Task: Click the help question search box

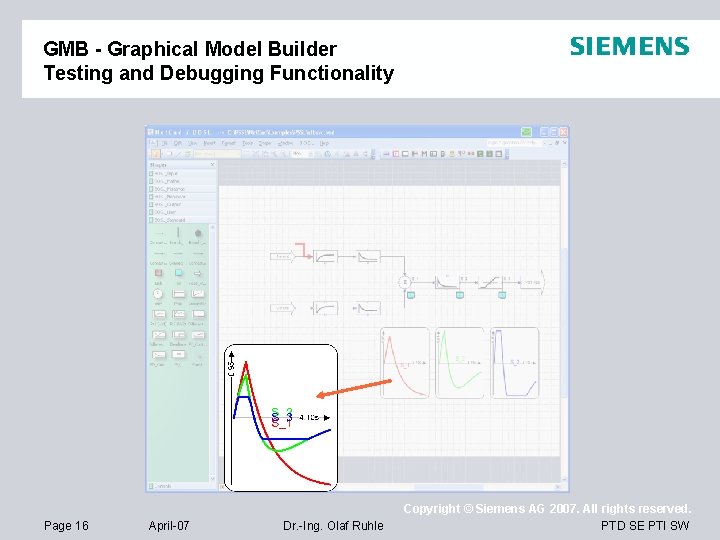Action: point(513,143)
